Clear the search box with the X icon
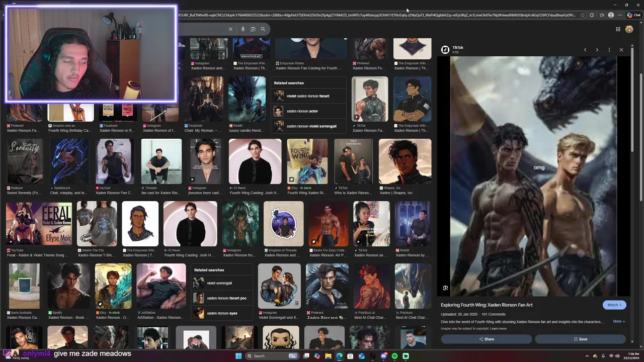This screenshot has width=644, height=362. [x=230, y=29]
